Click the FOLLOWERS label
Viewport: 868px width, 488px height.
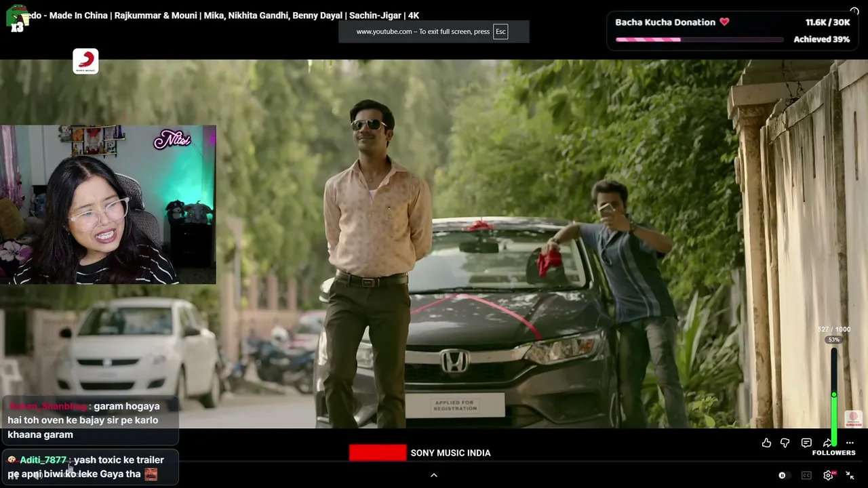(x=833, y=453)
